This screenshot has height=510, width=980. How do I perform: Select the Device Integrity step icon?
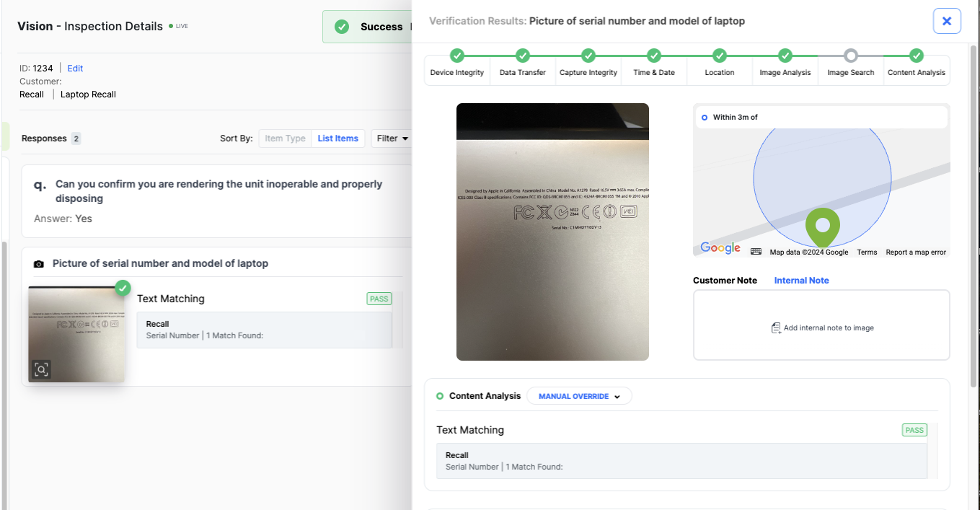point(457,56)
